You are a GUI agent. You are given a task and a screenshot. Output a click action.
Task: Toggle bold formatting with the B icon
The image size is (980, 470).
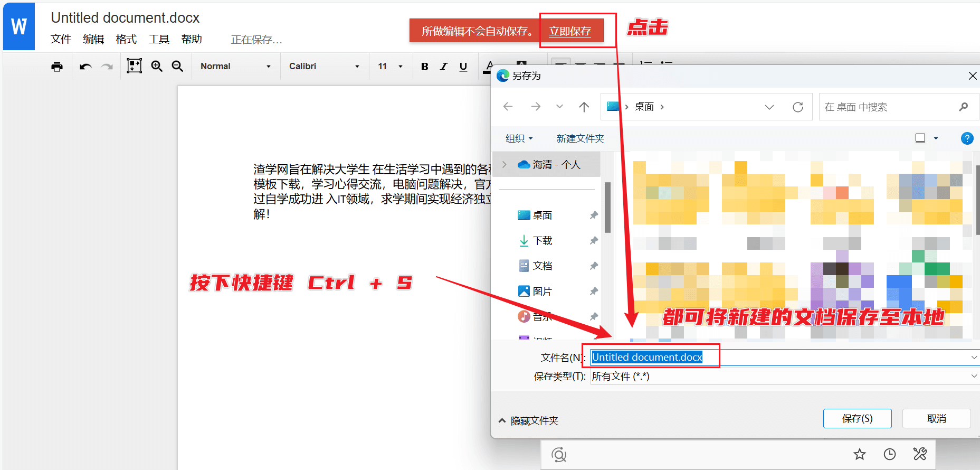click(x=424, y=67)
